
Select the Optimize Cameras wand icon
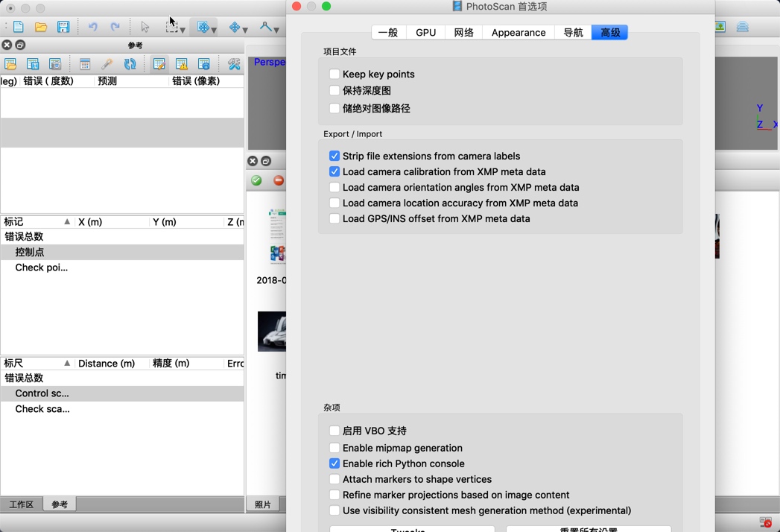tap(107, 63)
